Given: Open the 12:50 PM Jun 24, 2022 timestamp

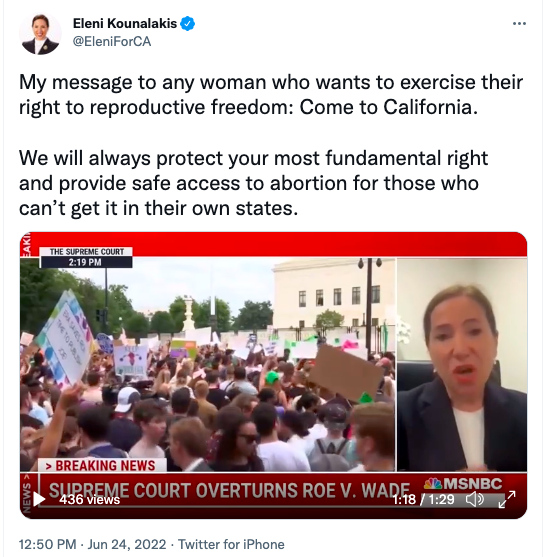Looking at the screenshot, I should tap(92, 544).
